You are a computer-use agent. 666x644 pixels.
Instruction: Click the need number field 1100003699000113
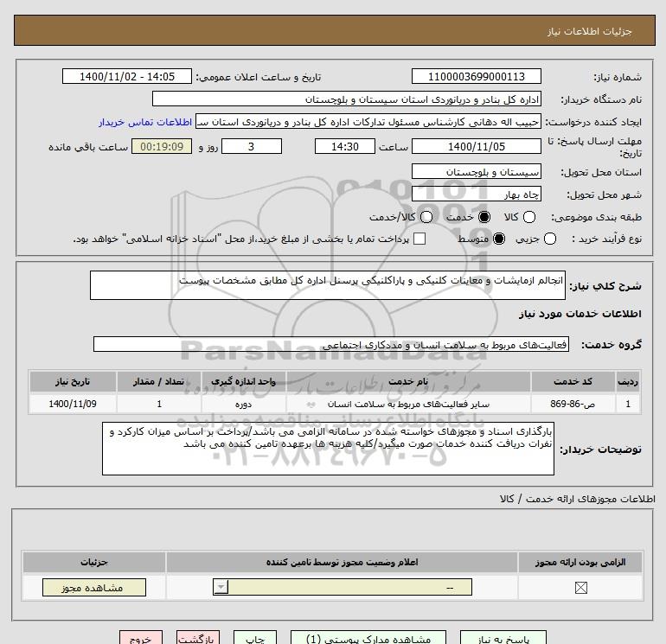476,76
